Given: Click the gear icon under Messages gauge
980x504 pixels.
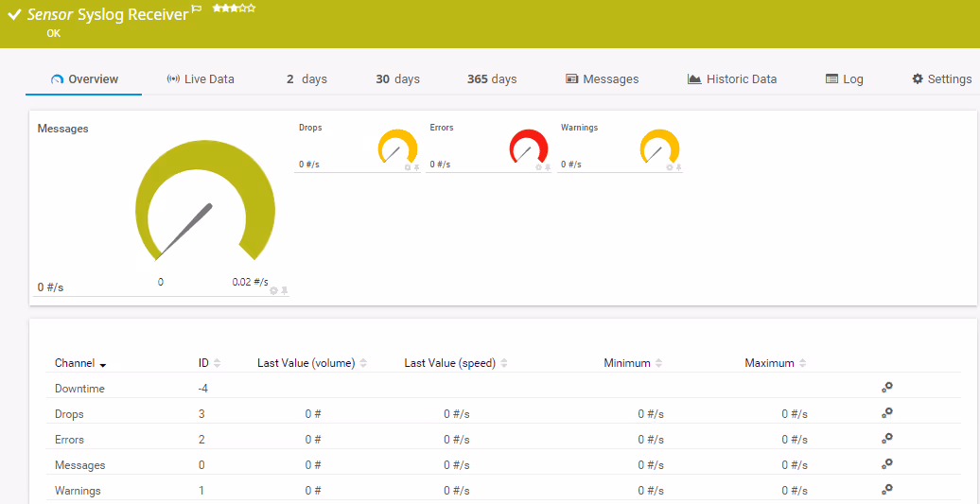Looking at the screenshot, I should click(x=273, y=291).
